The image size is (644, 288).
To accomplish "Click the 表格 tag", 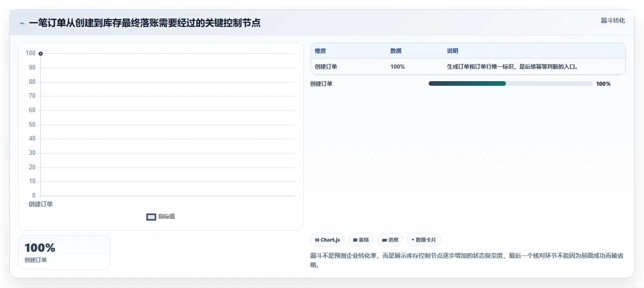I will [361, 240].
